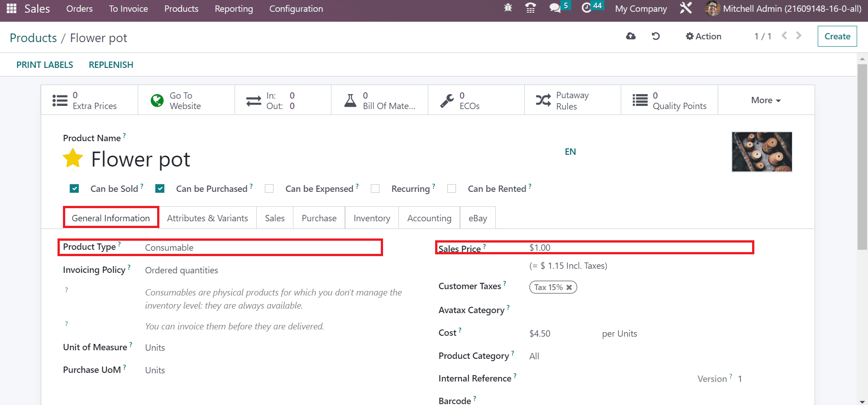Open the Products menu
The height and width of the screenshot is (405, 868).
click(181, 9)
